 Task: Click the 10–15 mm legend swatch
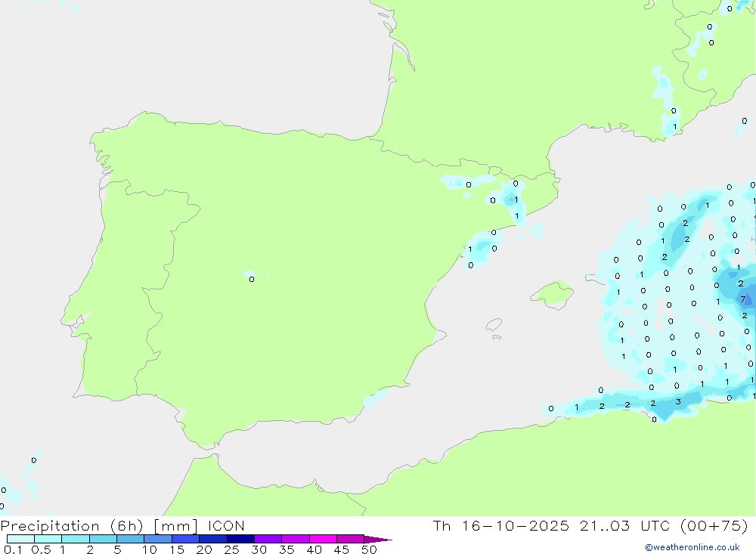[158, 539]
